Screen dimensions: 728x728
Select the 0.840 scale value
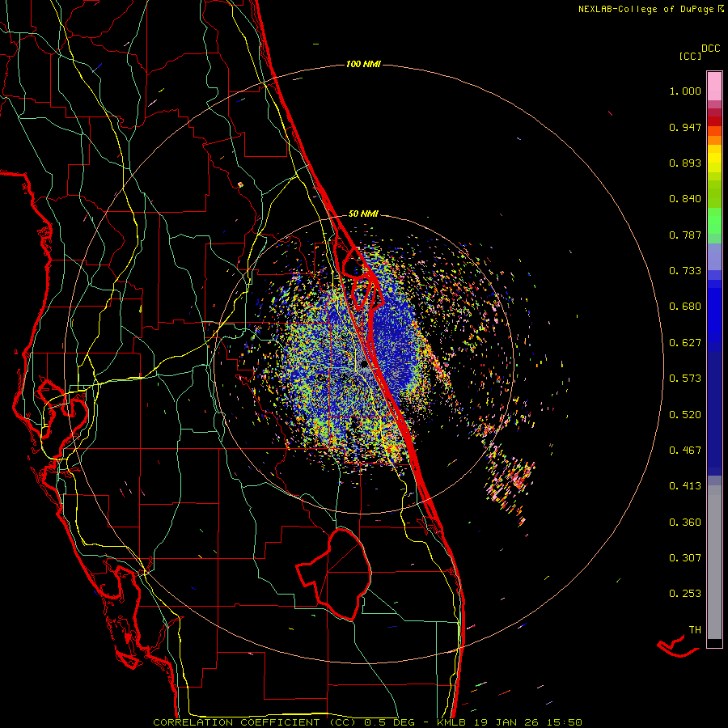point(685,199)
